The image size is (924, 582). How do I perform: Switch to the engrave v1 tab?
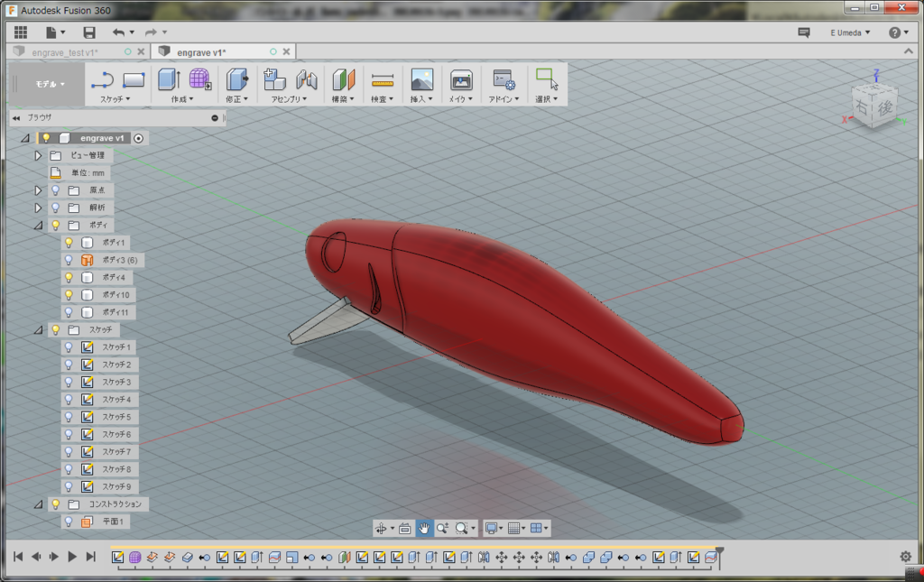[x=201, y=52]
